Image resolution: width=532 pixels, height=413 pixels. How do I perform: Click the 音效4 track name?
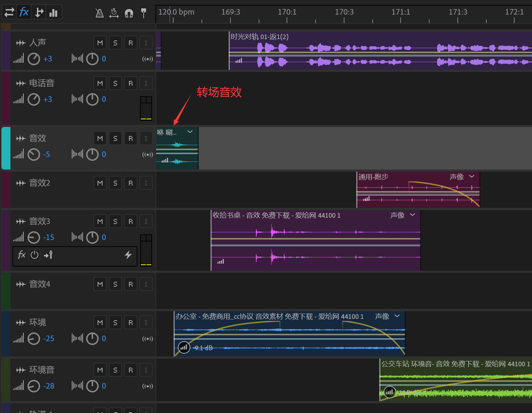coord(40,284)
